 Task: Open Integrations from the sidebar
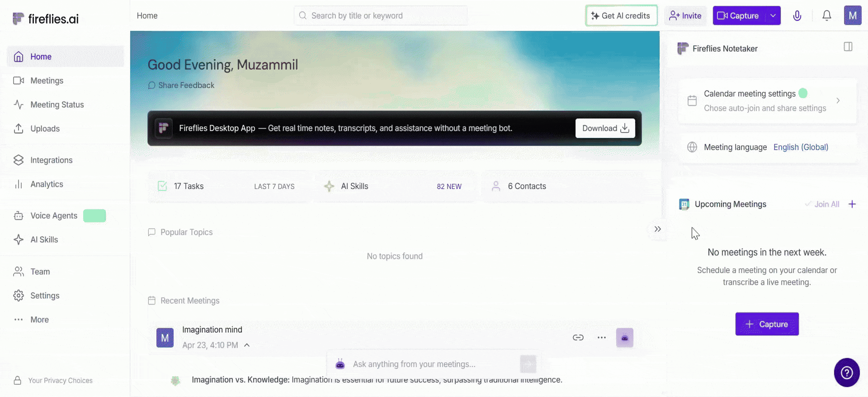click(x=66, y=160)
